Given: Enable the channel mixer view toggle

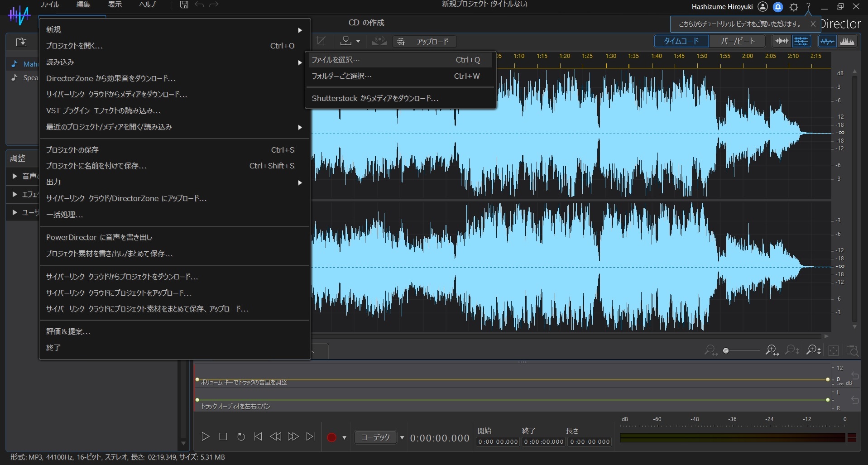Looking at the screenshot, I should pos(801,41).
